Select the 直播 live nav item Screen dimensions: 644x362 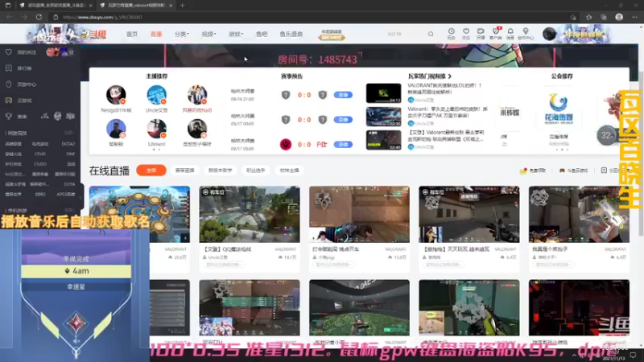[156, 34]
